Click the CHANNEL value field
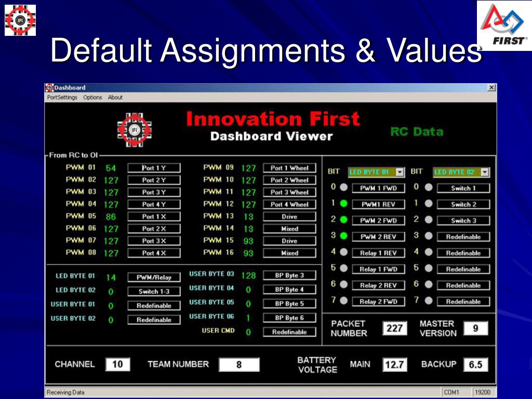Image resolution: width=532 pixels, height=399 pixels. (x=117, y=364)
